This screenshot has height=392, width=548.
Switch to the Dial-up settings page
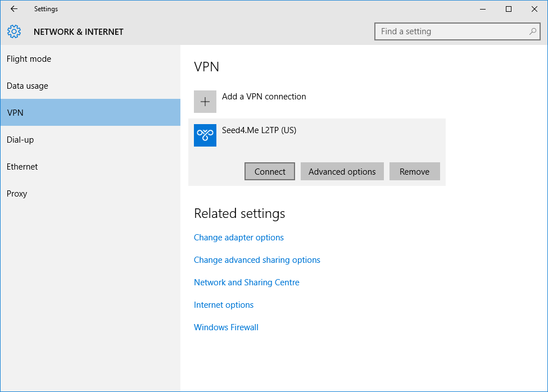coord(20,139)
